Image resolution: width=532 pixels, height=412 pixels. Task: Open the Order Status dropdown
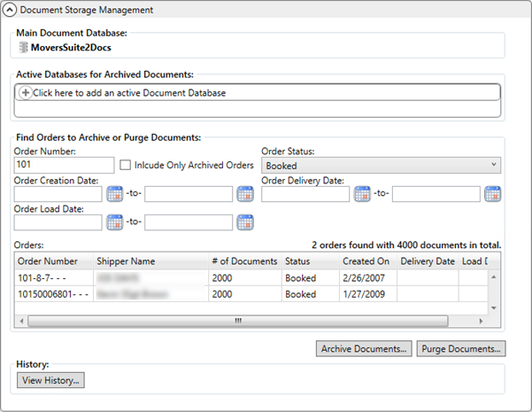pyautogui.click(x=381, y=166)
